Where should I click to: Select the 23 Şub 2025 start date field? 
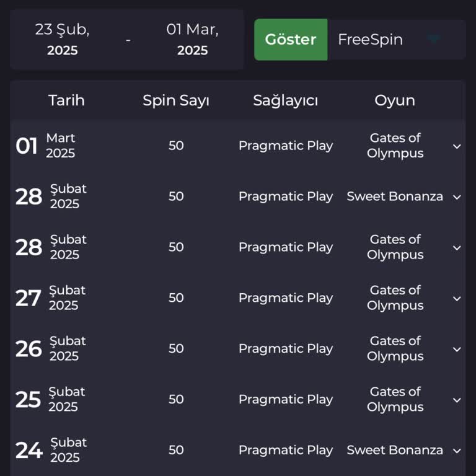(x=62, y=40)
